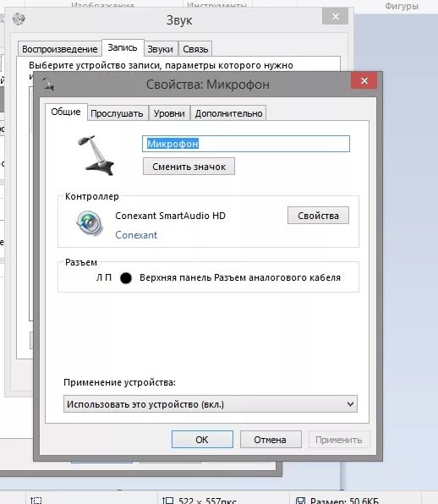Open the Прослушать tab
The width and height of the screenshot is (438, 504).
click(117, 113)
